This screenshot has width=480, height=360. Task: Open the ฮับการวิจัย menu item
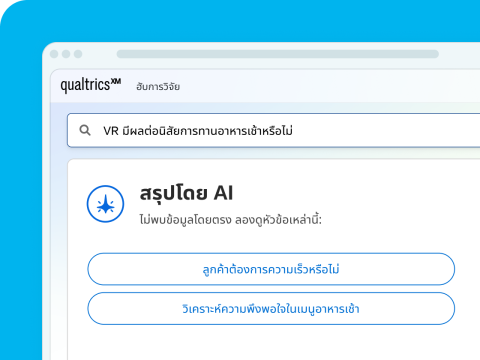pyautogui.click(x=158, y=87)
